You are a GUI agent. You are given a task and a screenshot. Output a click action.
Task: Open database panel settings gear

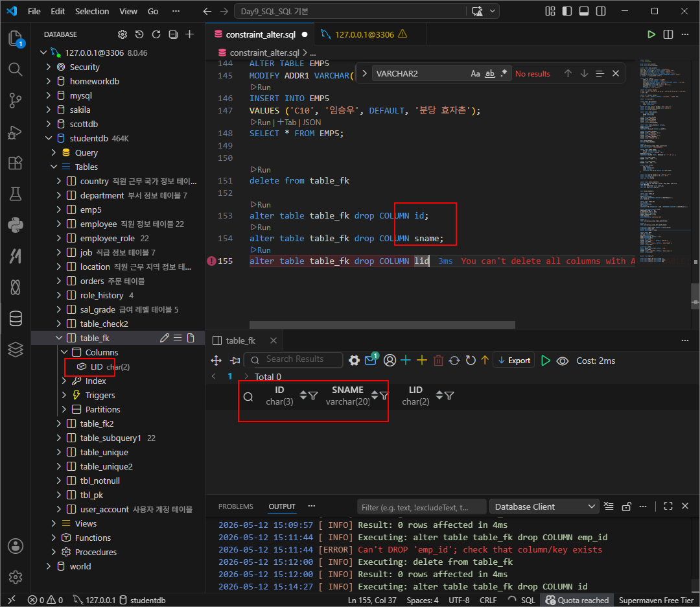[122, 34]
